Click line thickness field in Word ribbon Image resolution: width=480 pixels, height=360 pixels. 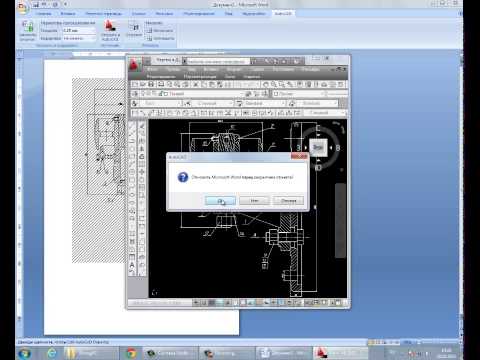pyautogui.click(x=79, y=30)
